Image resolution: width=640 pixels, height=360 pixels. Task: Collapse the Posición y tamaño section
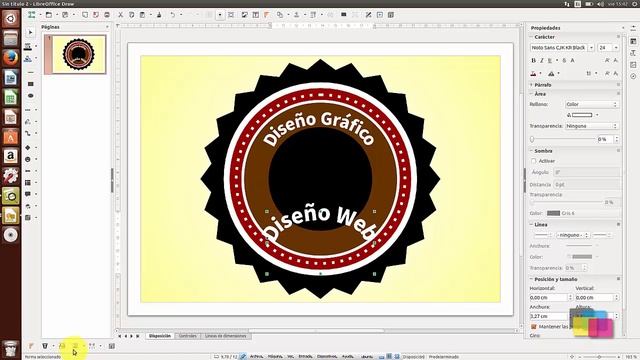pyautogui.click(x=531, y=279)
